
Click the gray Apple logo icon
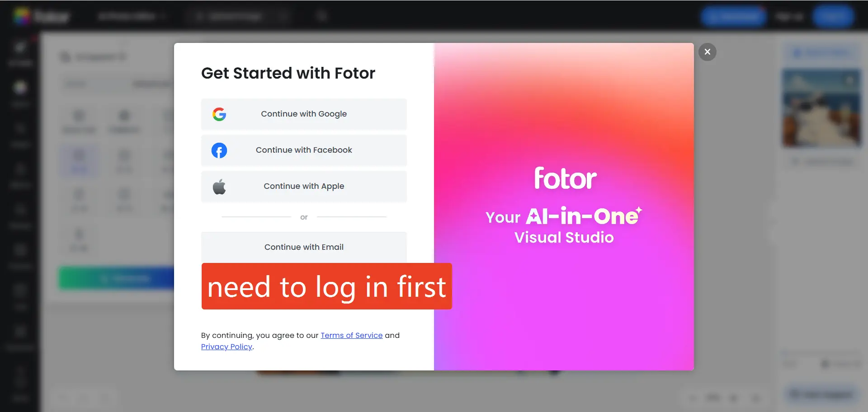tap(219, 187)
